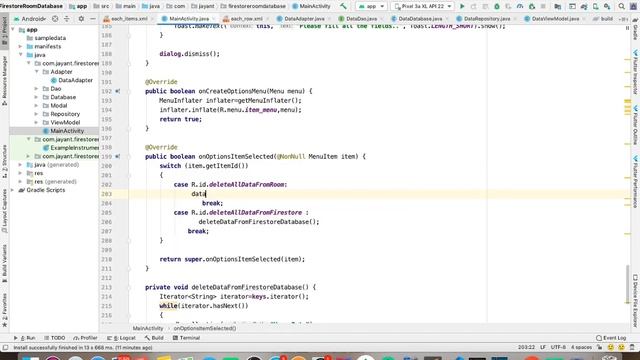Open the Build tool window
640x360 pixels.
[x=154, y=338]
